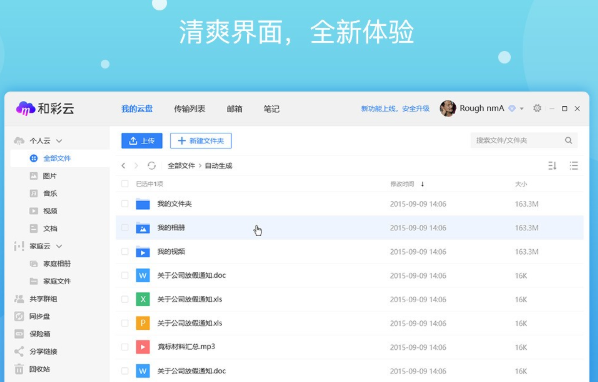598x382 pixels.
Task: Switch to list view icon
Action: click(x=574, y=165)
